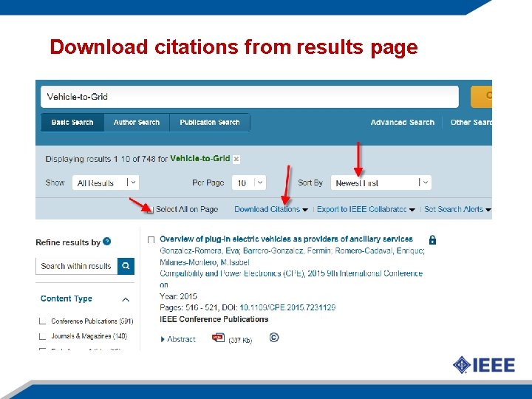
Task: Open author Romero-Cadaval, Enrique link
Action: [x=379, y=250]
